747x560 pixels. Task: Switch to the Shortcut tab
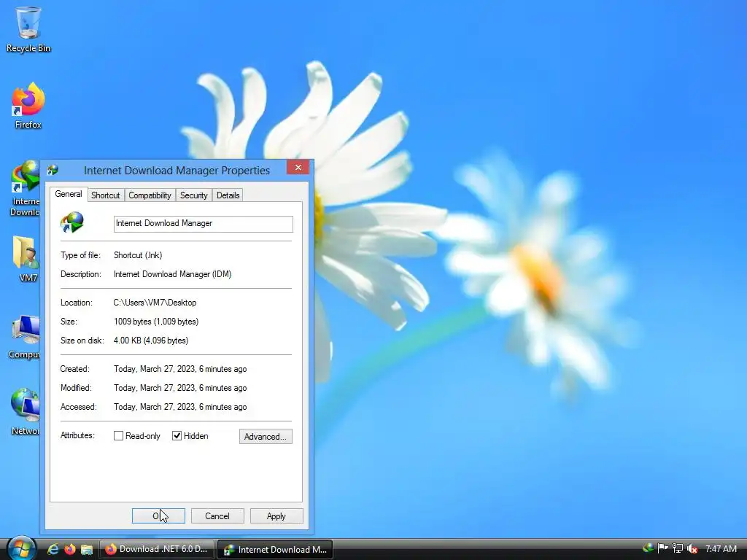tap(105, 195)
